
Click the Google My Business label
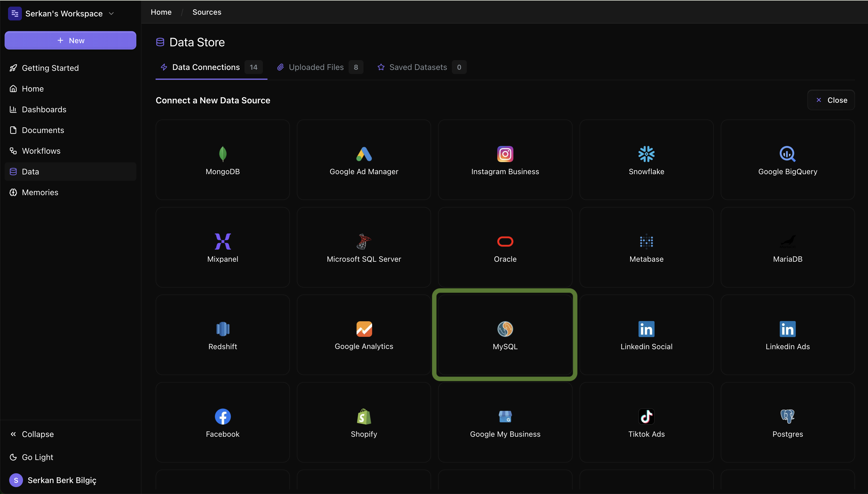click(505, 434)
